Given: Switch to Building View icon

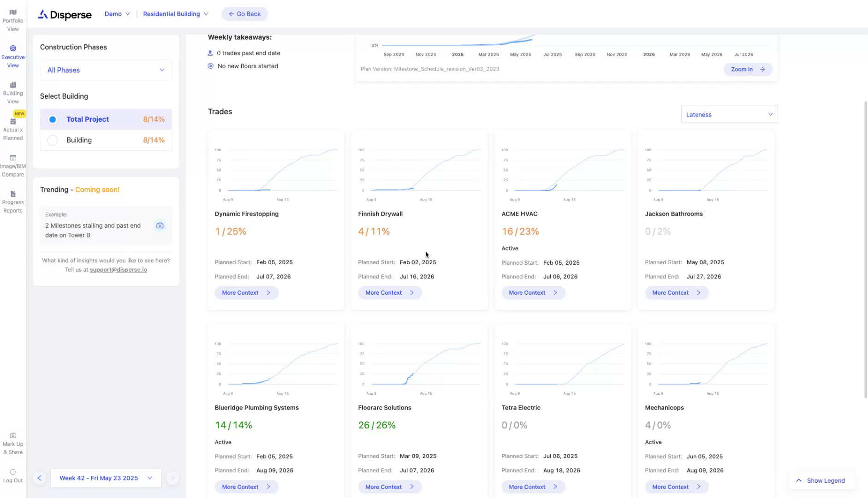Looking at the screenshot, I should [x=13, y=85].
